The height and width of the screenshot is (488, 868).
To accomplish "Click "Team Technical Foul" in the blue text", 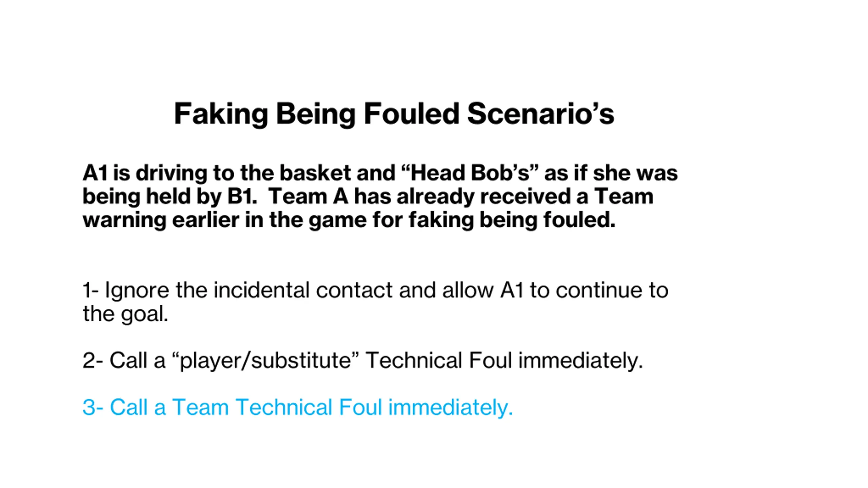I will pyautogui.click(x=277, y=407).
